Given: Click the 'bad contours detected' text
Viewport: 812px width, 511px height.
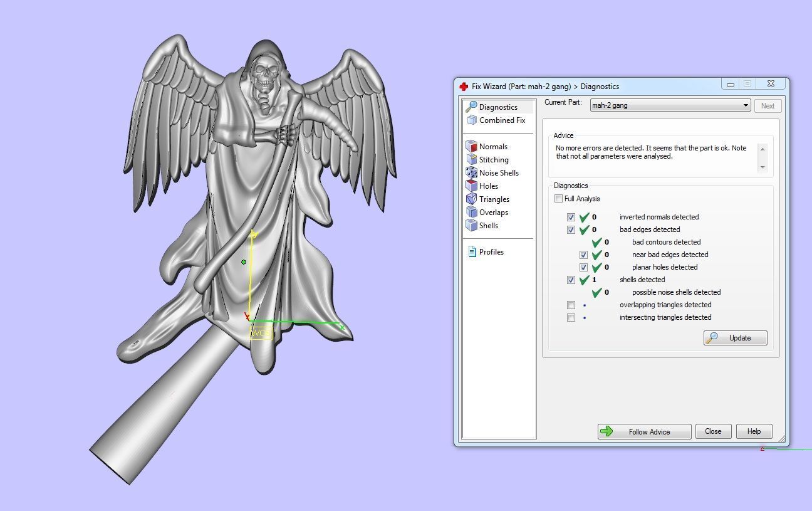Looking at the screenshot, I should pyautogui.click(x=666, y=242).
